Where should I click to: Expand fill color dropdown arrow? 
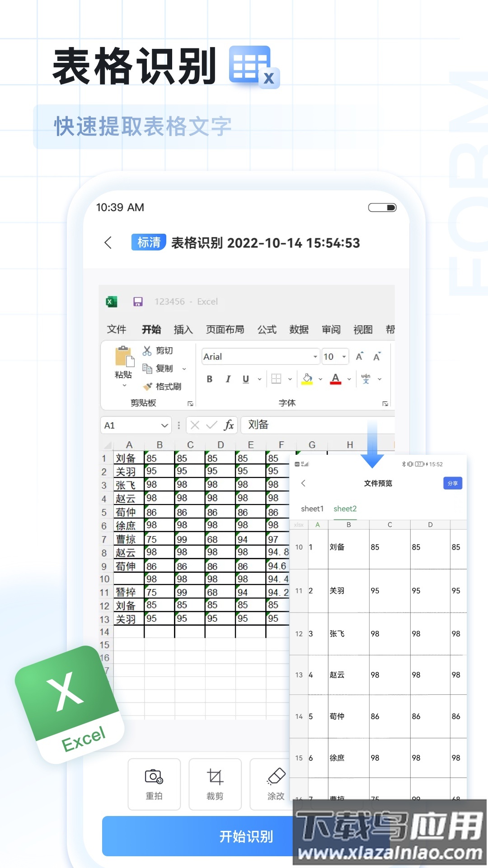[x=320, y=379]
